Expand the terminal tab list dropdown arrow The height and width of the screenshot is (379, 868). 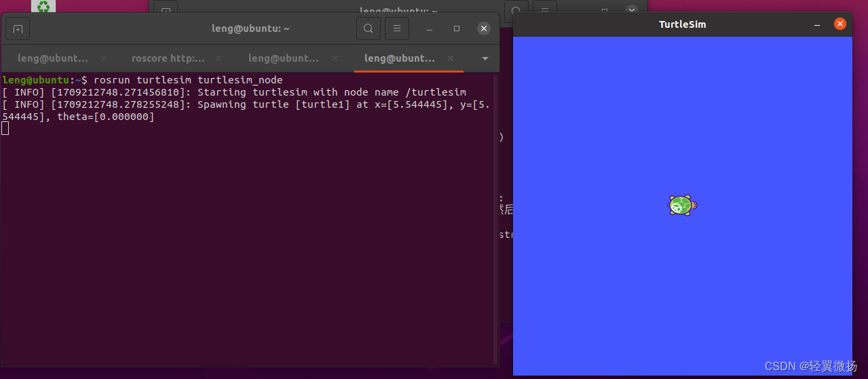[x=485, y=58]
